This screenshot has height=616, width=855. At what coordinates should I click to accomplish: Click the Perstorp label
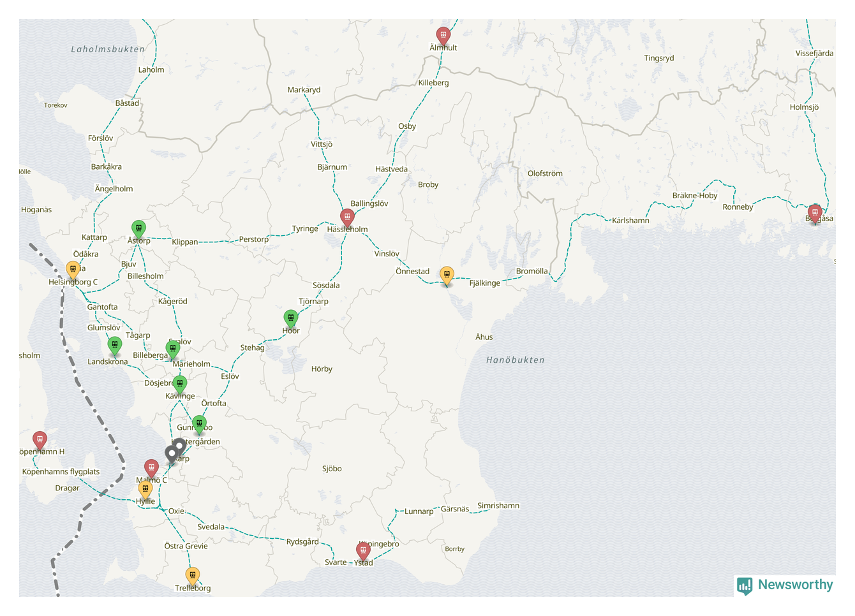pyautogui.click(x=254, y=240)
